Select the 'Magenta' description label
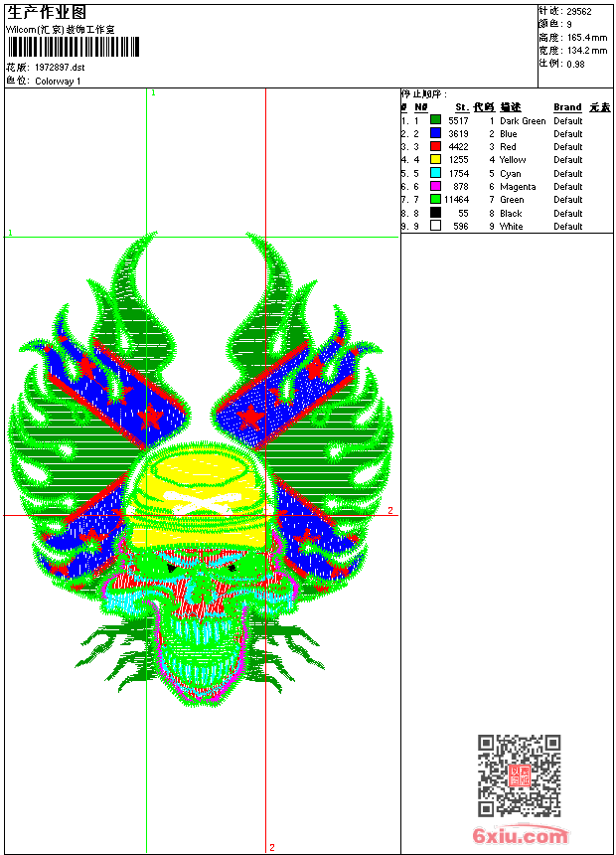 click(518, 187)
